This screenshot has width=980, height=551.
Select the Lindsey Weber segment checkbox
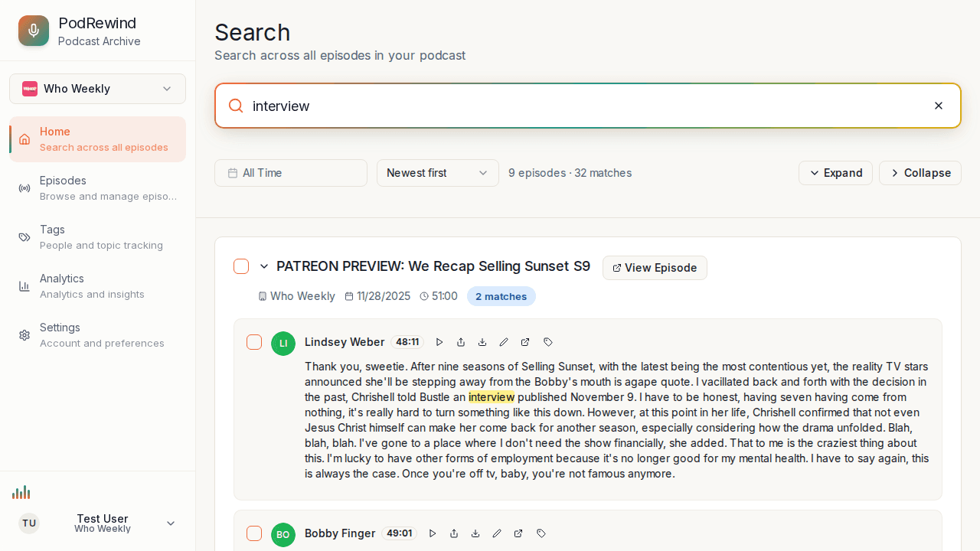tap(254, 342)
